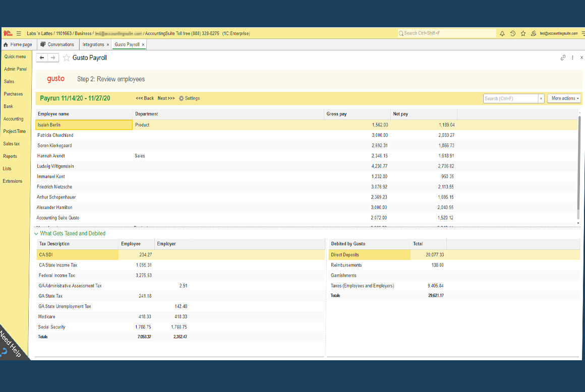585x392 pixels.
Task: Open the Quick menu section
Action: click(15, 56)
